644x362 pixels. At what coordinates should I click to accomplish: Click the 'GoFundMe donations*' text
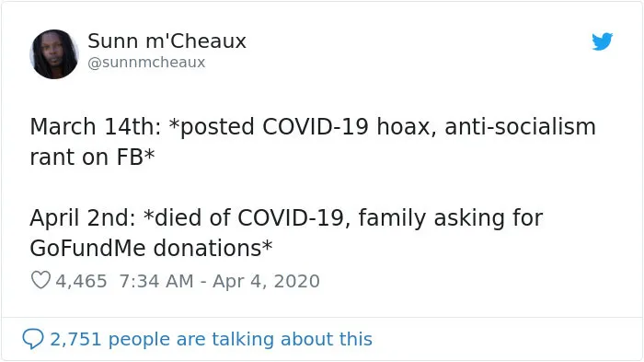151,248
